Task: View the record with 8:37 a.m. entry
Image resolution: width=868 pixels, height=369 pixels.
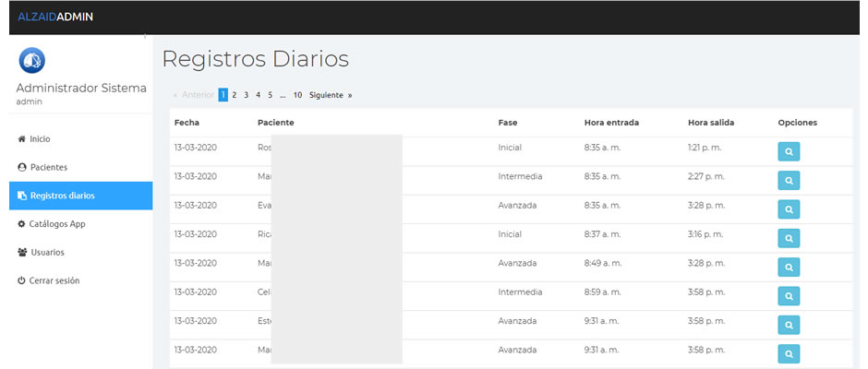Action: point(789,238)
